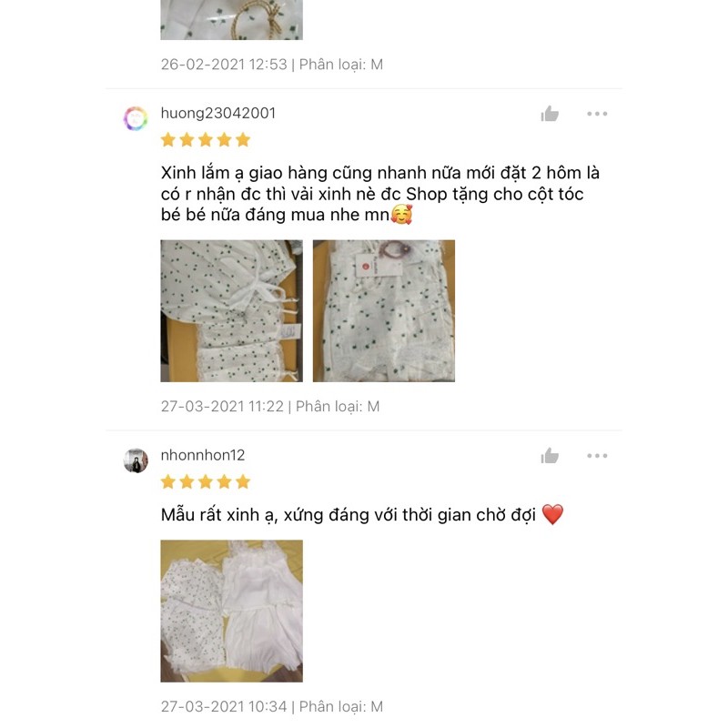This screenshot has height=728, width=728.
Task: Open username nhonnhon12's profile
Action: 203,455
